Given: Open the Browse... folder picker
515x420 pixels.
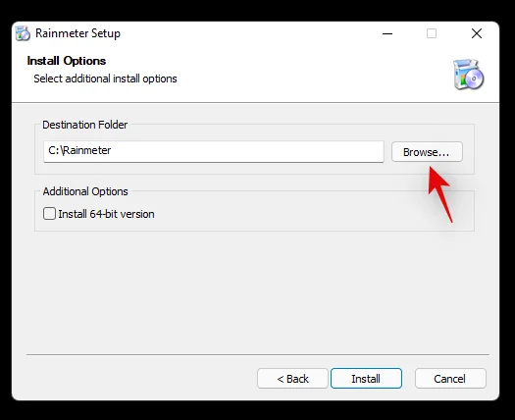Looking at the screenshot, I should coord(427,152).
